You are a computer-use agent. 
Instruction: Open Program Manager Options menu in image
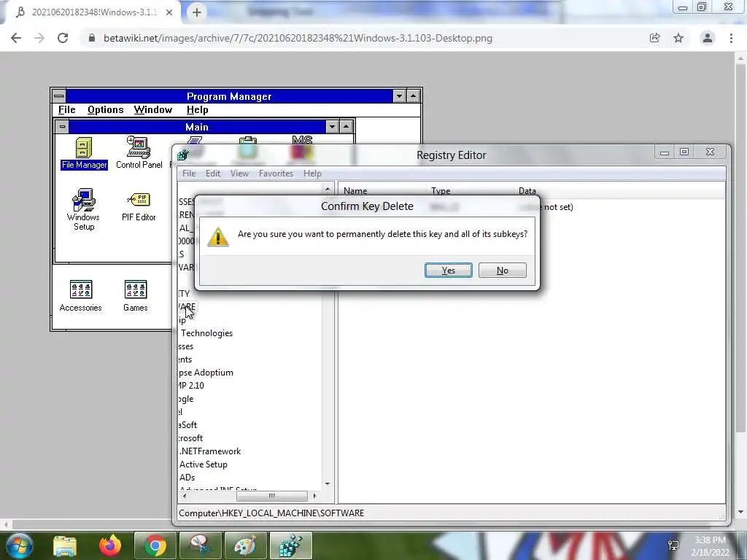[x=105, y=110]
